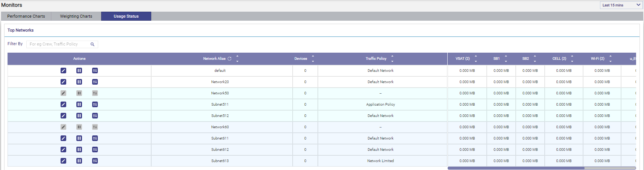Click the search magnifier in Filter By
The height and width of the screenshot is (170, 644).
[93, 44]
